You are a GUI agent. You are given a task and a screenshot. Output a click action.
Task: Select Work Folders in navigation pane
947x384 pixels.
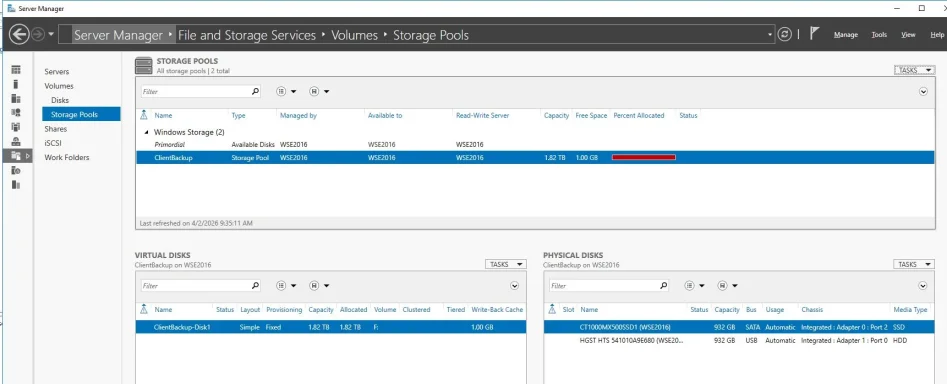66,158
